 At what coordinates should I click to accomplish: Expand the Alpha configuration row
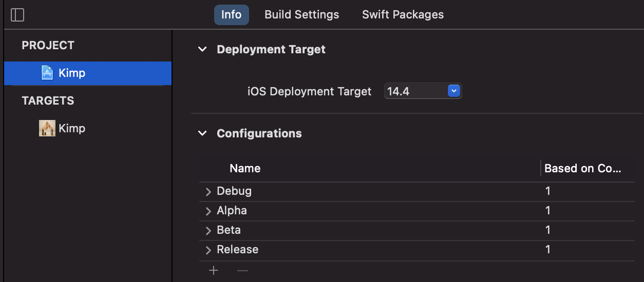[208, 211]
